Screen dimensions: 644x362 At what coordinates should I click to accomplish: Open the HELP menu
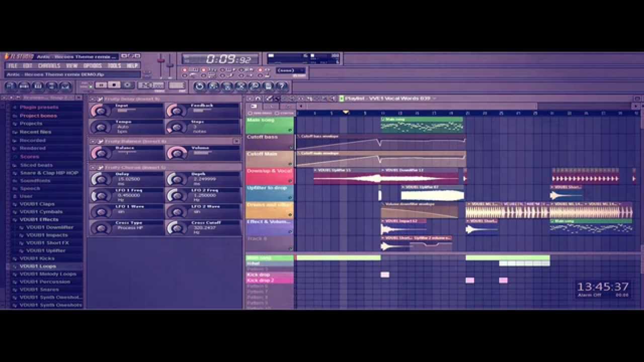coord(132,66)
